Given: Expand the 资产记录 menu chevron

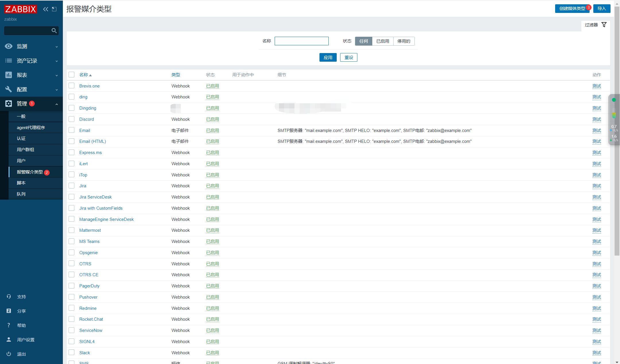Looking at the screenshot, I should [x=57, y=61].
